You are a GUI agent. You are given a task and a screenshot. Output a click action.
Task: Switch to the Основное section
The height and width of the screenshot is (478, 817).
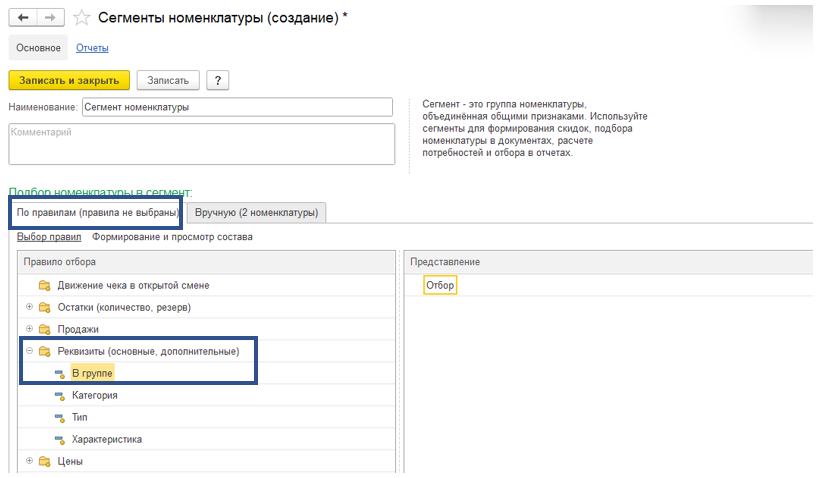(x=38, y=48)
